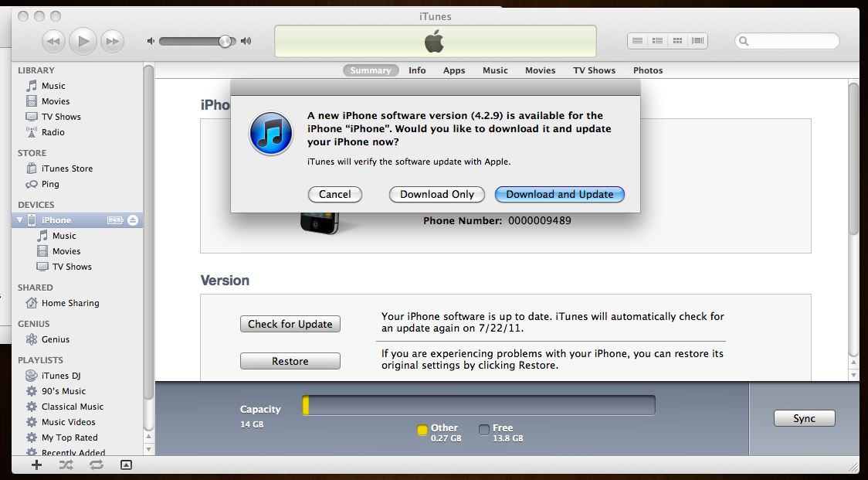The height and width of the screenshot is (480, 868).
Task: Toggle repeat at bottom bar
Action: 97,465
